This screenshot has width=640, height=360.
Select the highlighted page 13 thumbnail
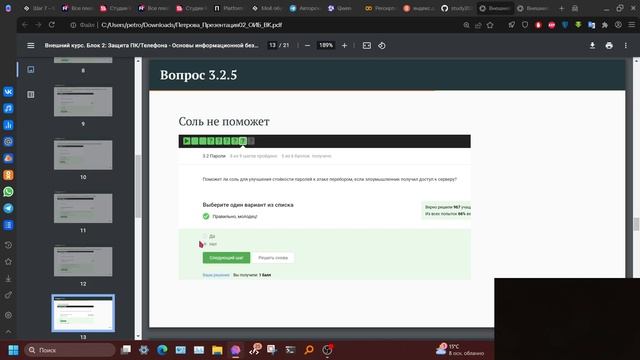tap(83, 313)
